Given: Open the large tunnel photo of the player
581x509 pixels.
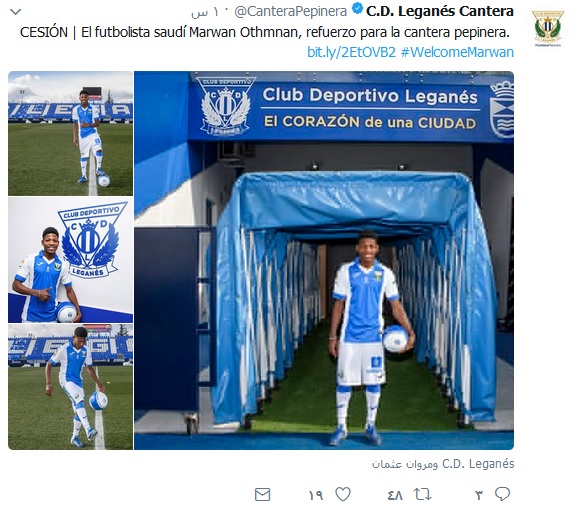Looking at the screenshot, I should point(324,260).
